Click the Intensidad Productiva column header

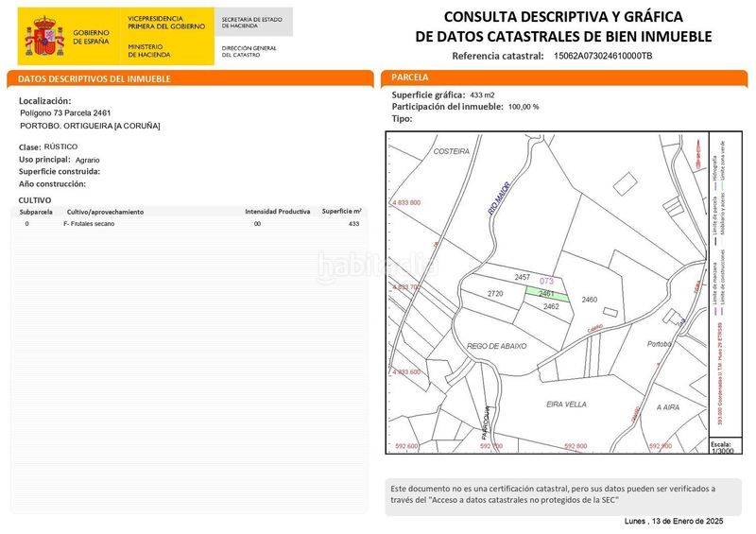click(x=277, y=212)
